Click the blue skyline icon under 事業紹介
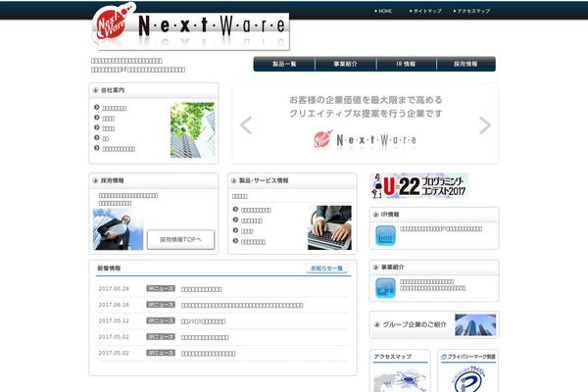588x392 pixels. [385, 288]
